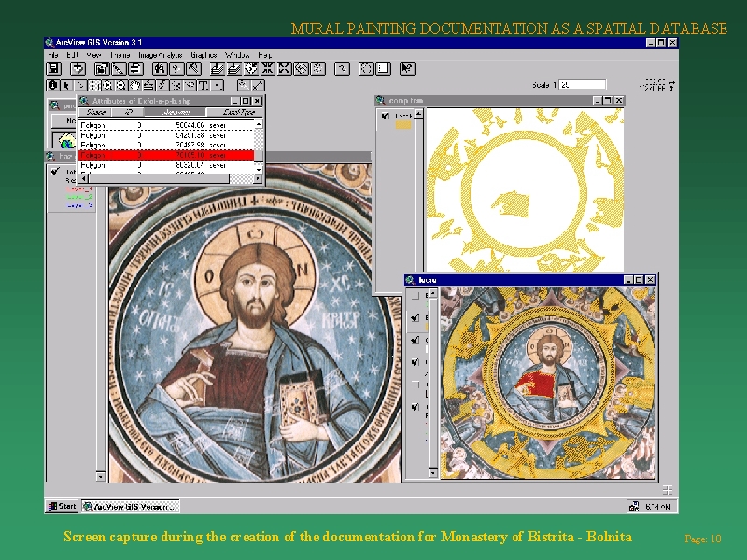Image resolution: width=747 pixels, height=560 pixels.
Task: Click attribute table scroll left arrow
Action: pos(83,178)
